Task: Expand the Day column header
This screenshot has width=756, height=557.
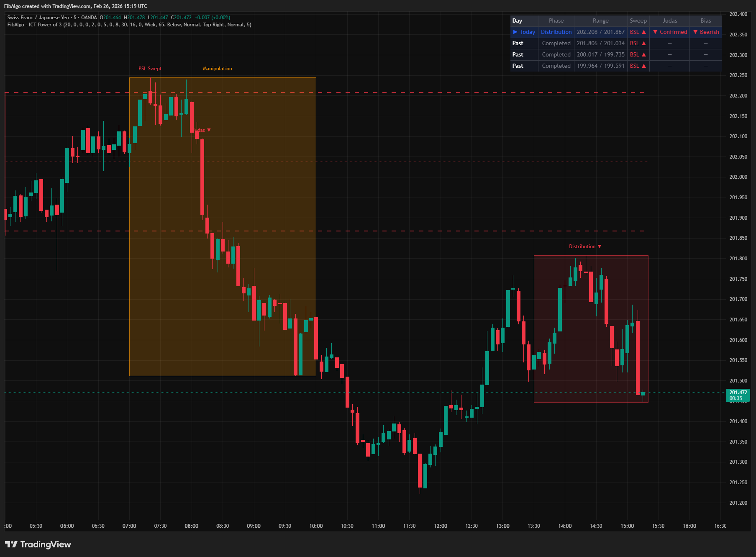Action: tap(518, 21)
